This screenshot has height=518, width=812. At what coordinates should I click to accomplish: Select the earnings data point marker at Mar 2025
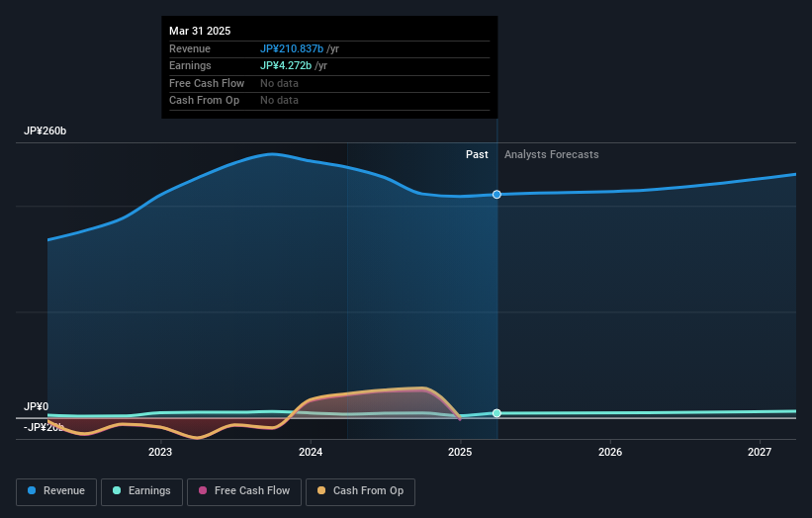496,413
